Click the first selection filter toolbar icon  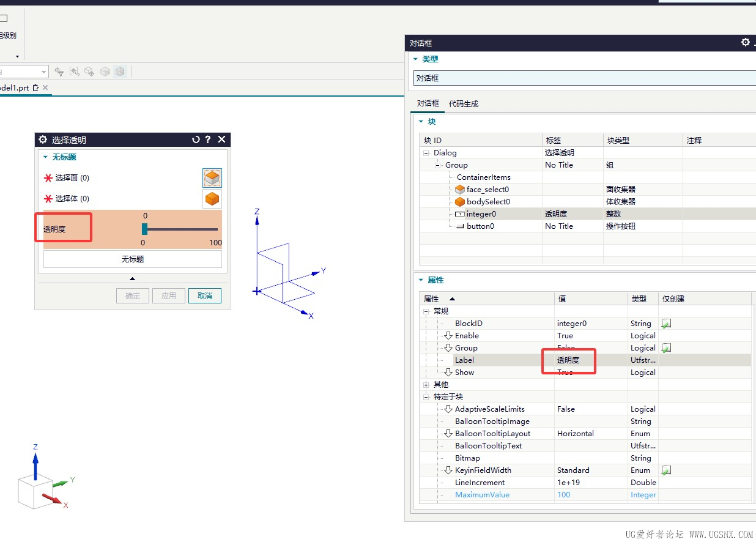pos(59,72)
